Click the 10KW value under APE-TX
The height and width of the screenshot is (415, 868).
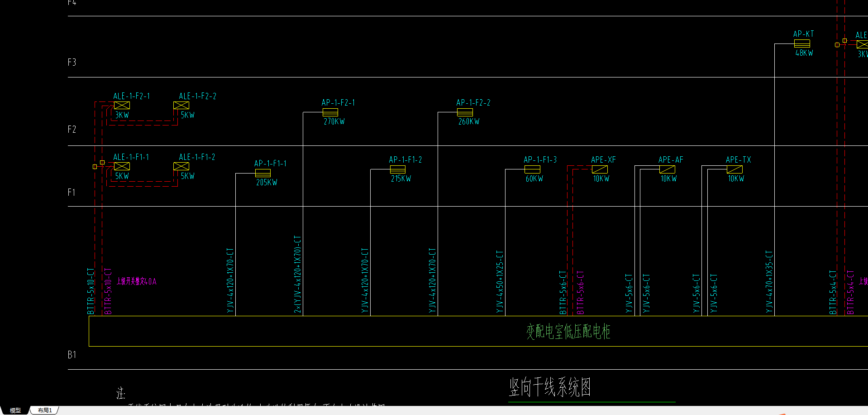[736, 179]
